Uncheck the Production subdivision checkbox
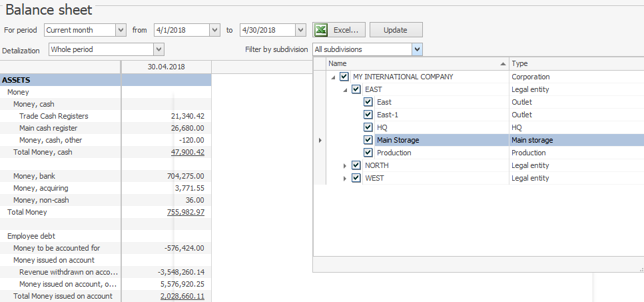 [368, 153]
